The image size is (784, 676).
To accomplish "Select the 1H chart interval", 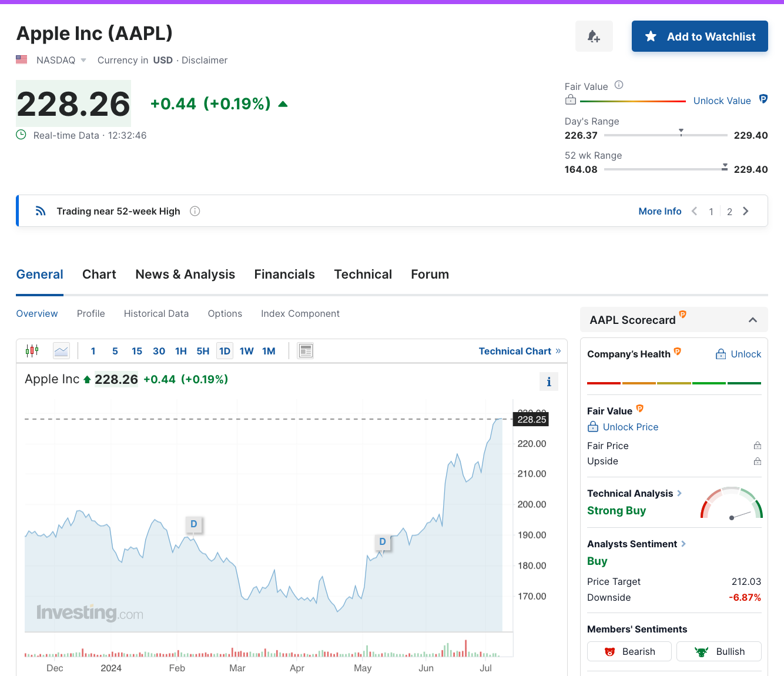I will (181, 351).
